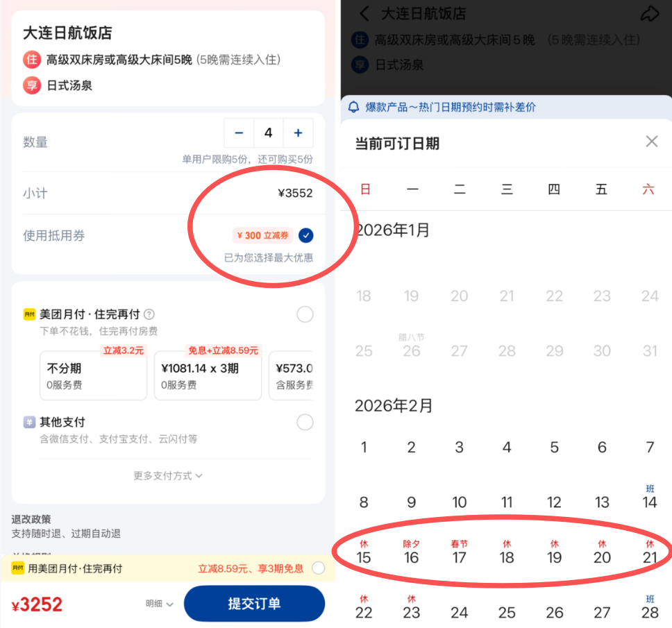Decrease quantity with the minus button
This screenshot has height=628, width=672.
[x=239, y=133]
